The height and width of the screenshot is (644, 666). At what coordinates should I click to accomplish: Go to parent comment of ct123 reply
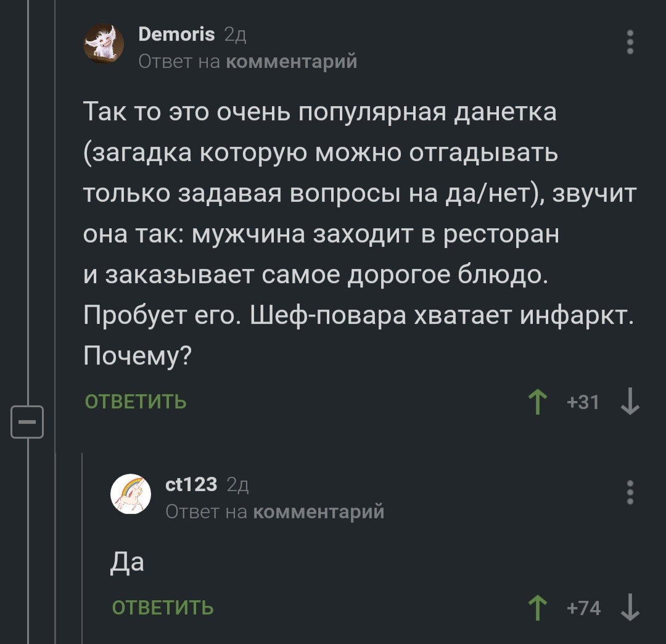tap(318, 511)
